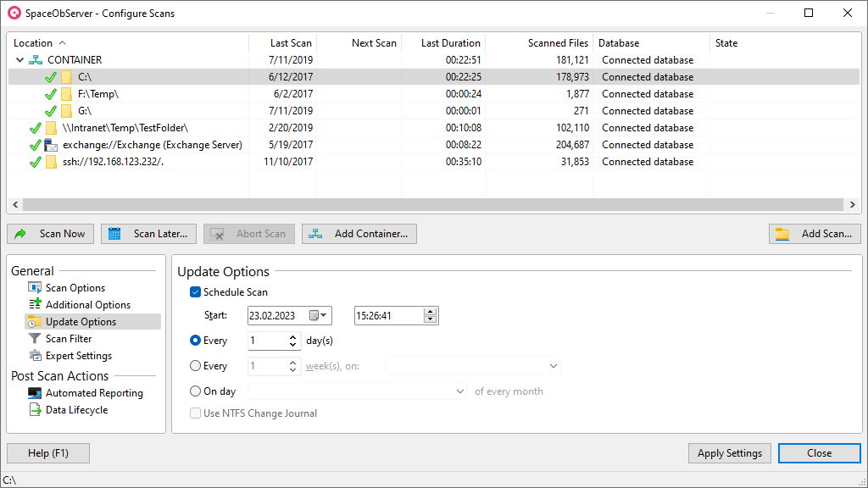Click the horizontal scrollbar under location list

point(432,205)
